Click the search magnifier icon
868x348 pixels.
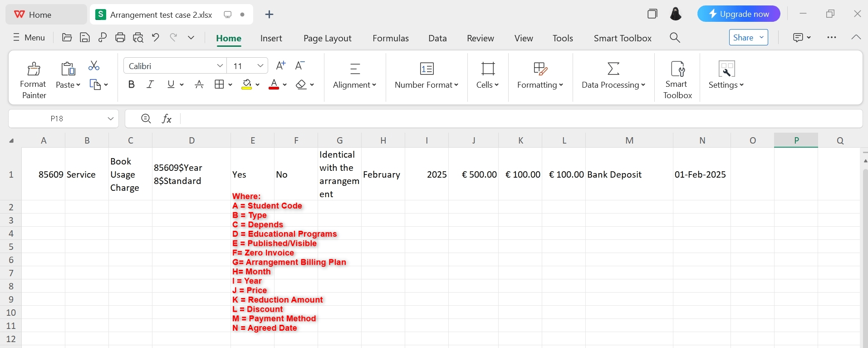[675, 38]
